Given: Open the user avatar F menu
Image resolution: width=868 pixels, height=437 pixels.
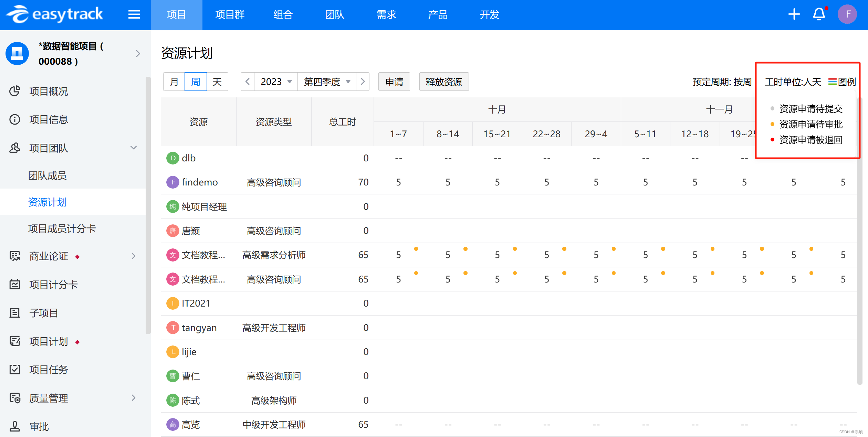Looking at the screenshot, I should pyautogui.click(x=847, y=14).
